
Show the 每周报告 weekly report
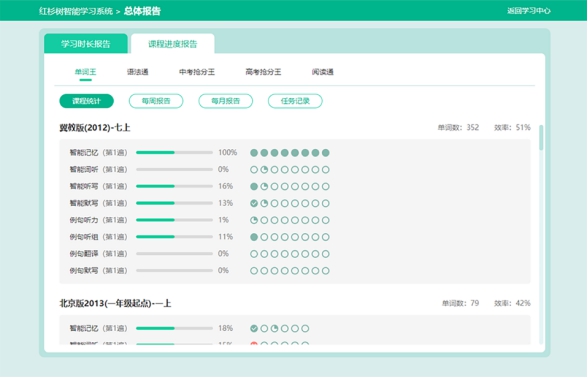(156, 101)
